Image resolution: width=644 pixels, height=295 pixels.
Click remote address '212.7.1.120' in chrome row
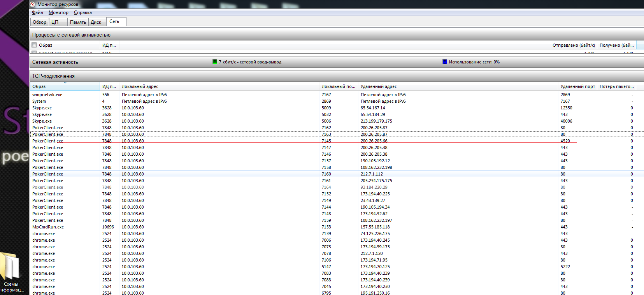point(372,253)
